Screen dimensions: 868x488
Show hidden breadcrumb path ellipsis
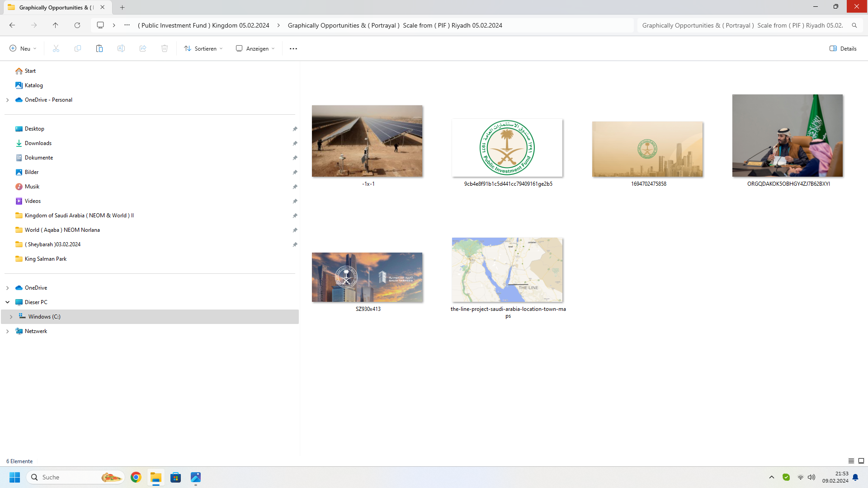(127, 25)
